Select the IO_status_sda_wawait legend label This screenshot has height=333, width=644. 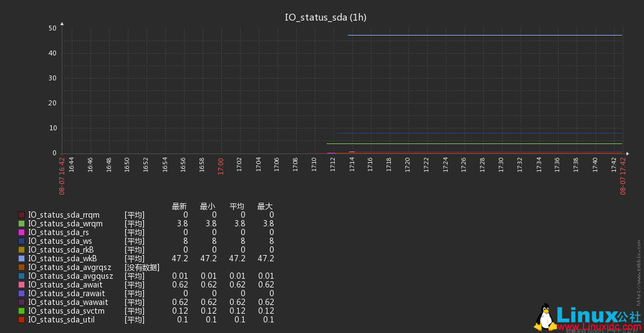(68, 302)
